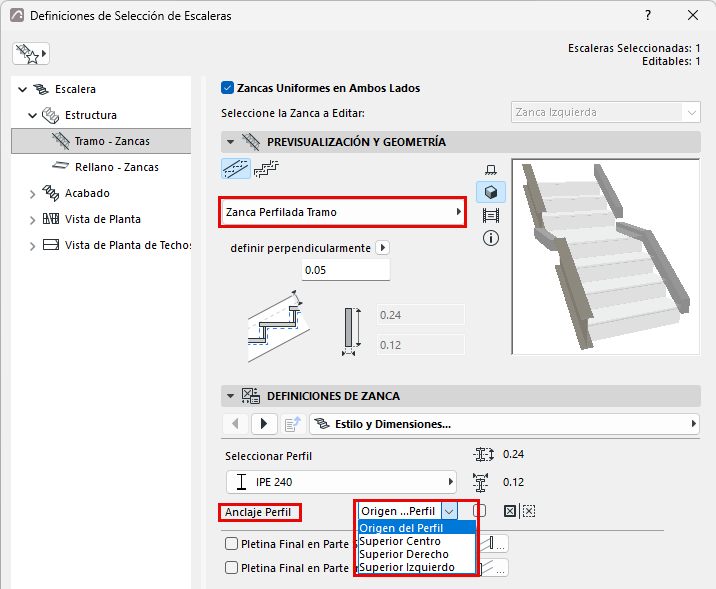Choose Superior Derecho option
Screen dimensions: 716x589
point(417,554)
